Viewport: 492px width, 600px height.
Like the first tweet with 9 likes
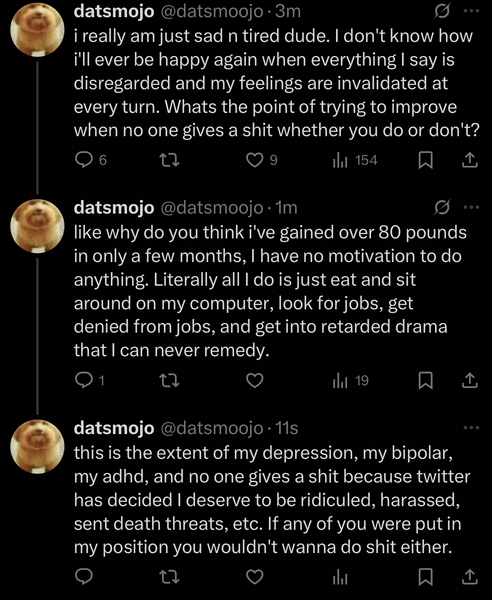coord(254,160)
